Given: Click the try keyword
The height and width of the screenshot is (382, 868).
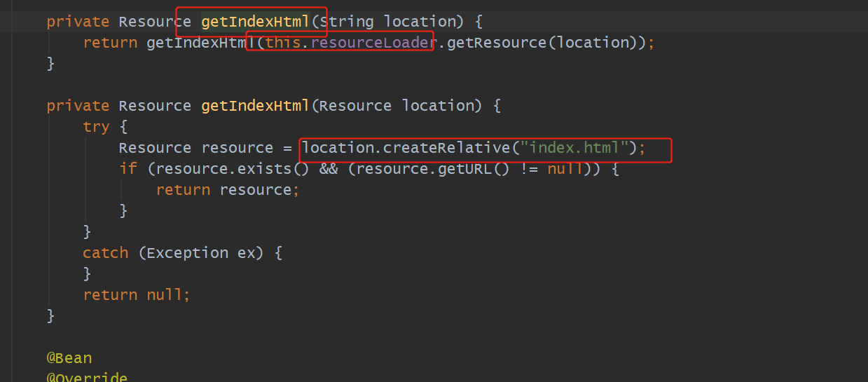Looking at the screenshot, I should [96, 127].
